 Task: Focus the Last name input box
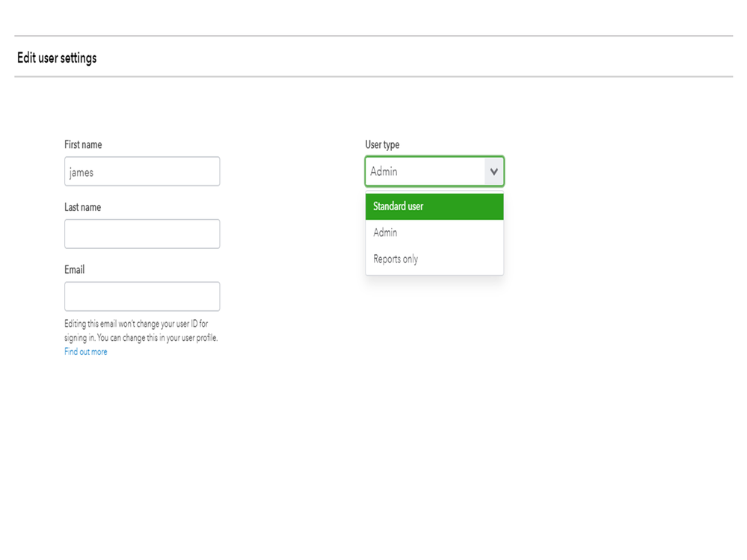click(141, 233)
